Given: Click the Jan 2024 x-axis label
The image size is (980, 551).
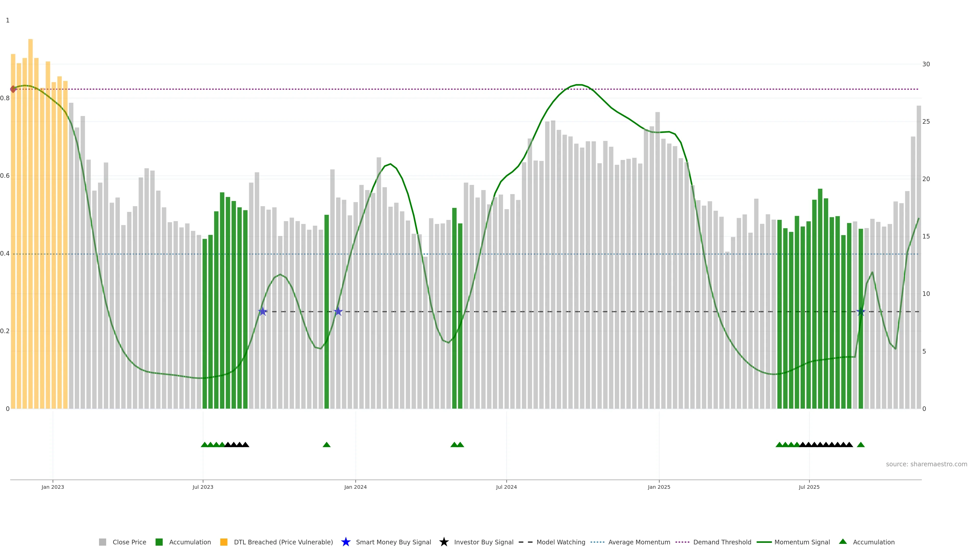Looking at the screenshot, I should point(355,487).
